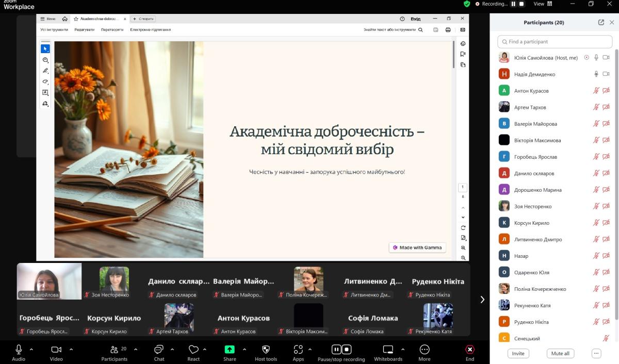Expand share options arrow next to Share
Viewport: 619px width, 364px height.
tap(245, 349)
